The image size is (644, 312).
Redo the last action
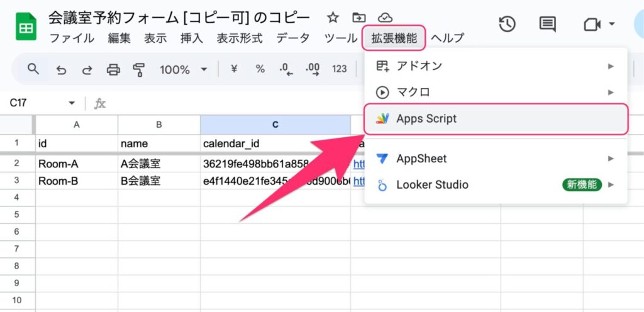pos(87,70)
